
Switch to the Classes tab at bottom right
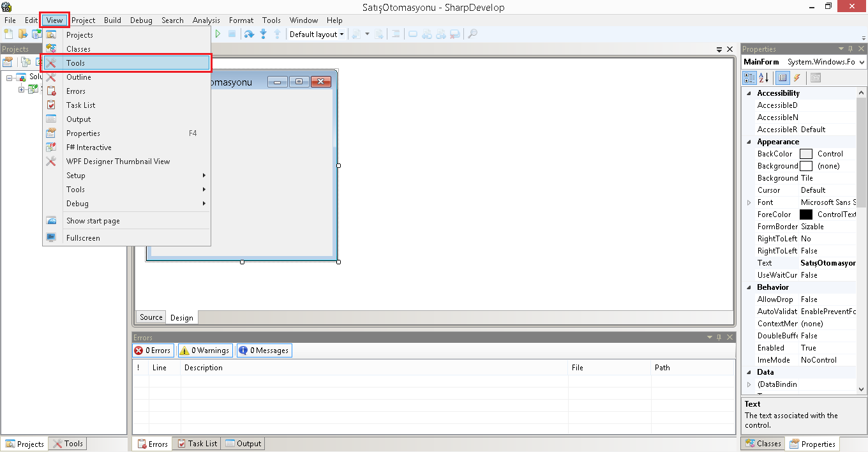763,444
